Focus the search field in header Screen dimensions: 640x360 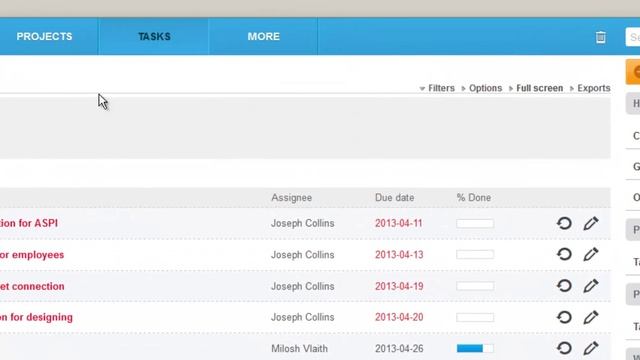pos(633,37)
